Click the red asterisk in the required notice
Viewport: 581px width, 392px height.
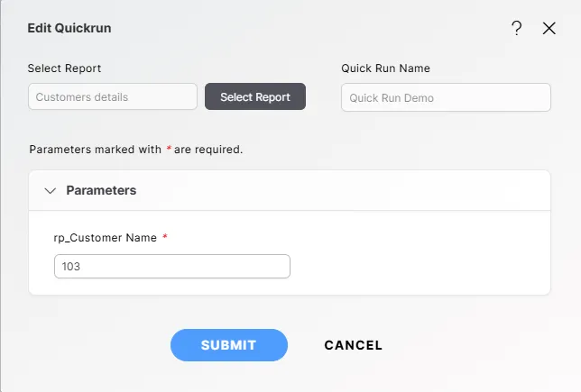point(169,149)
